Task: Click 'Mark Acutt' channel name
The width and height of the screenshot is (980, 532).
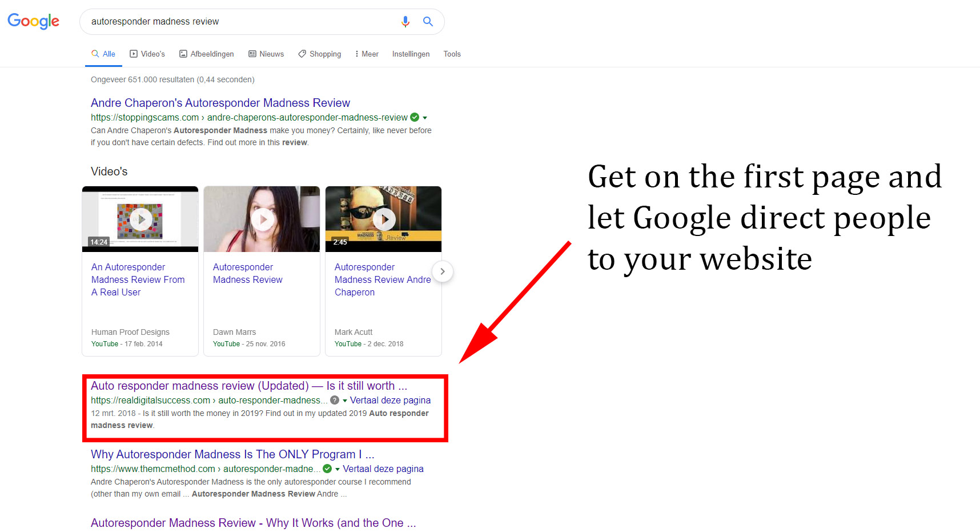Action: pos(354,332)
